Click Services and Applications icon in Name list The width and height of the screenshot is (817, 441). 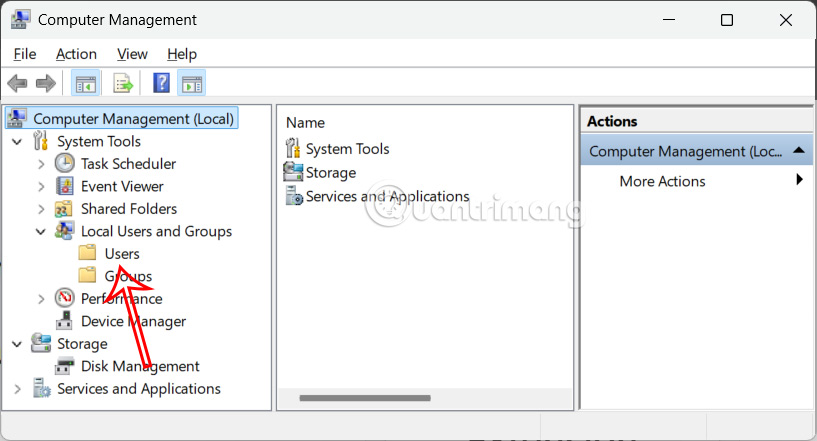(x=294, y=196)
